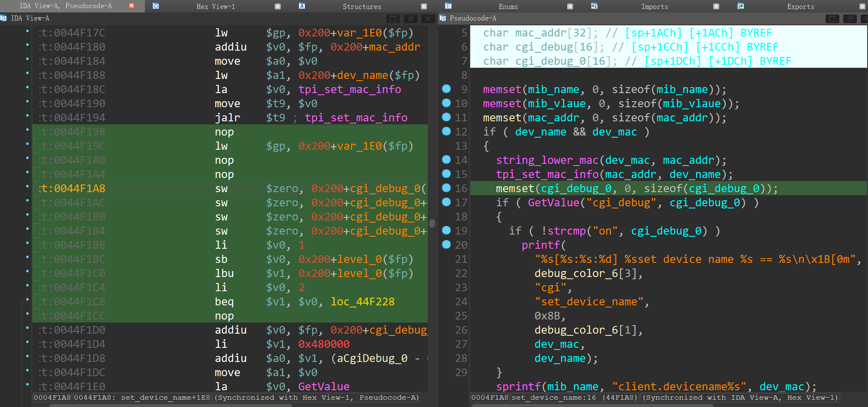
Task: Click the jalr instruction at 0044F194
Action: click(x=228, y=118)
